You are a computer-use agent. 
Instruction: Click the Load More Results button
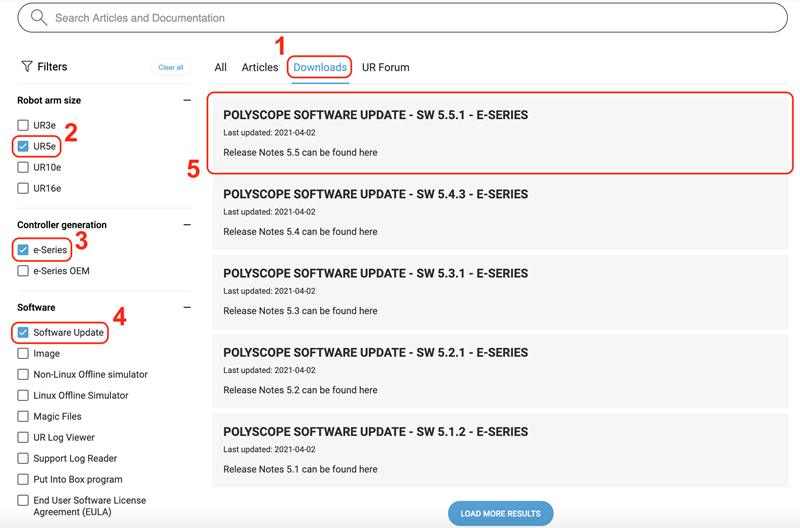pyautogui.click(x=501, y=513)
